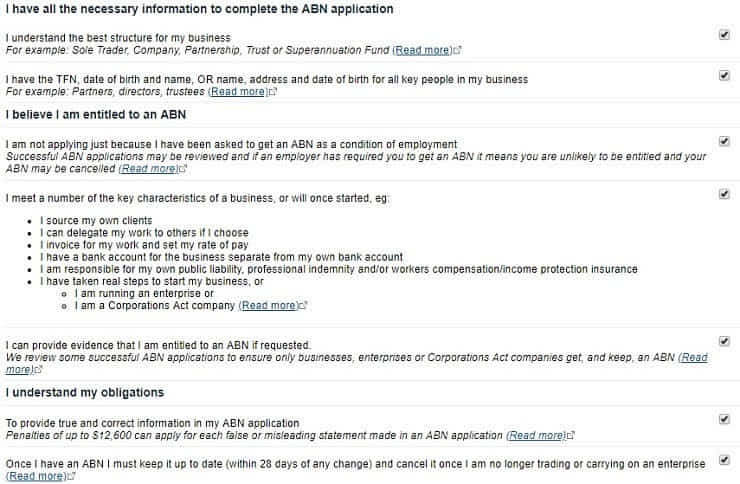The image size is (740, 484).
Task: Click external link icon after Superannuation Fund Read more
Action: point(458,50)
